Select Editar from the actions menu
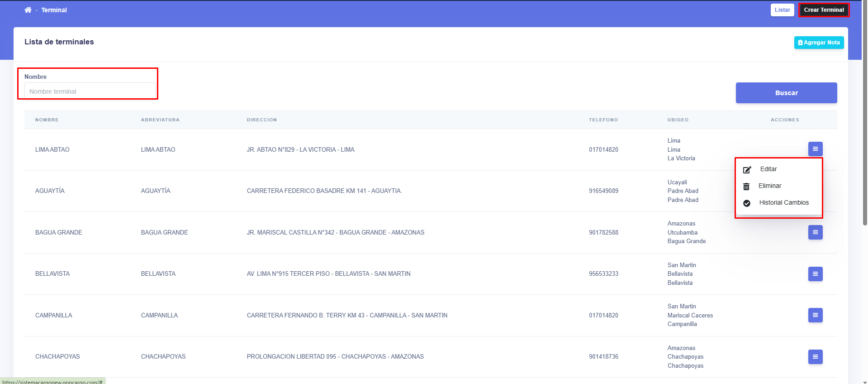Viewport: 868px width, 384px height. tap(768, 169)
